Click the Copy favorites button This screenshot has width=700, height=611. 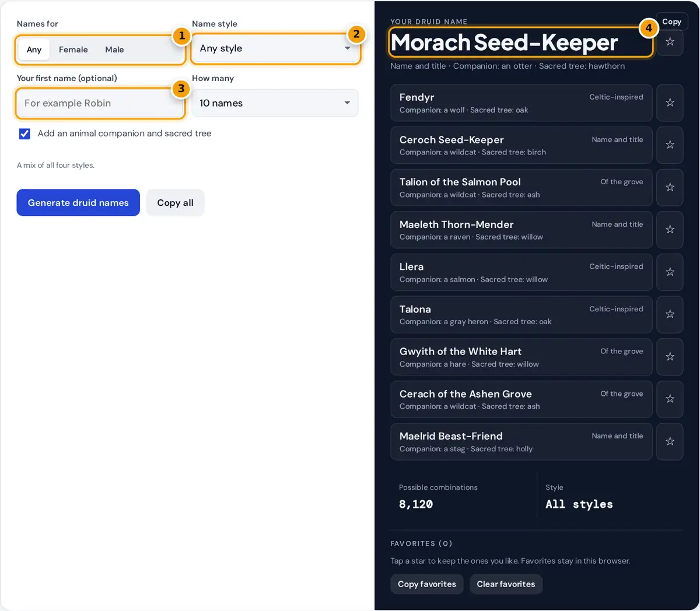[427, 584]
